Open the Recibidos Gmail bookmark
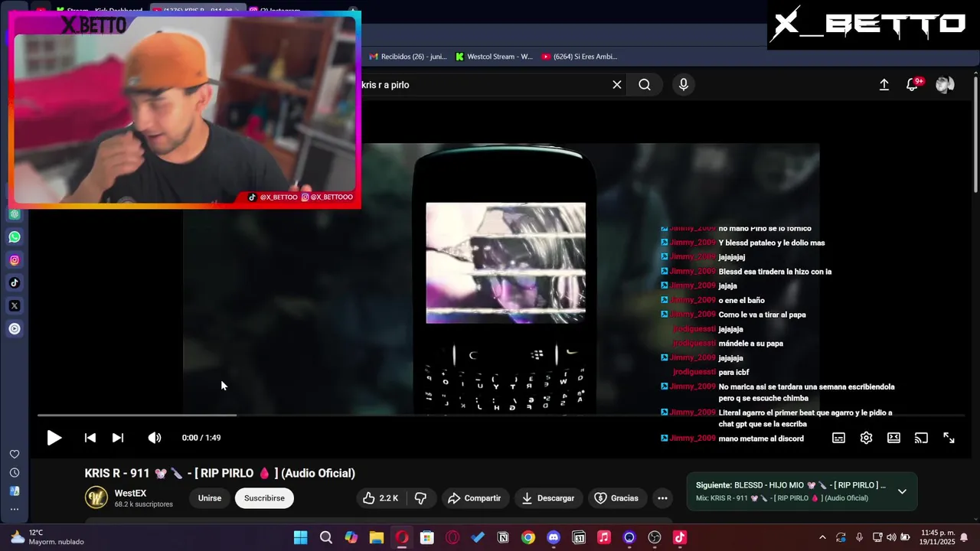 408,57
